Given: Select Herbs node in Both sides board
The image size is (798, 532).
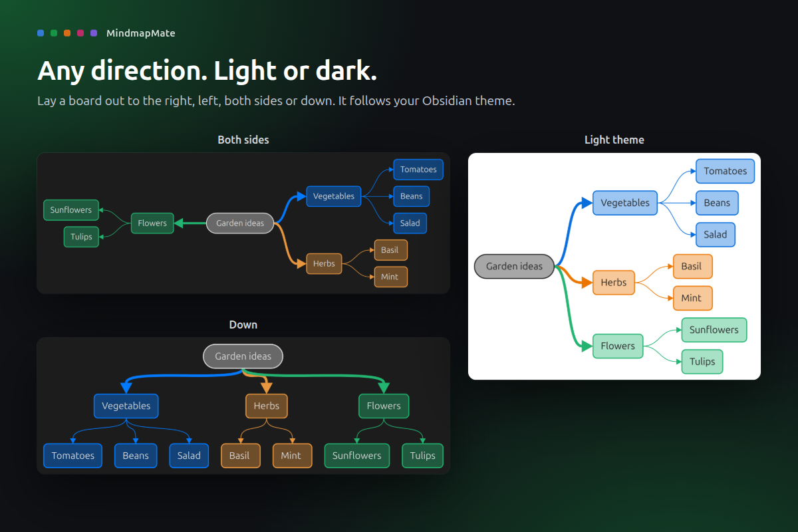Looking at the screenshot, I should point(324,263).
